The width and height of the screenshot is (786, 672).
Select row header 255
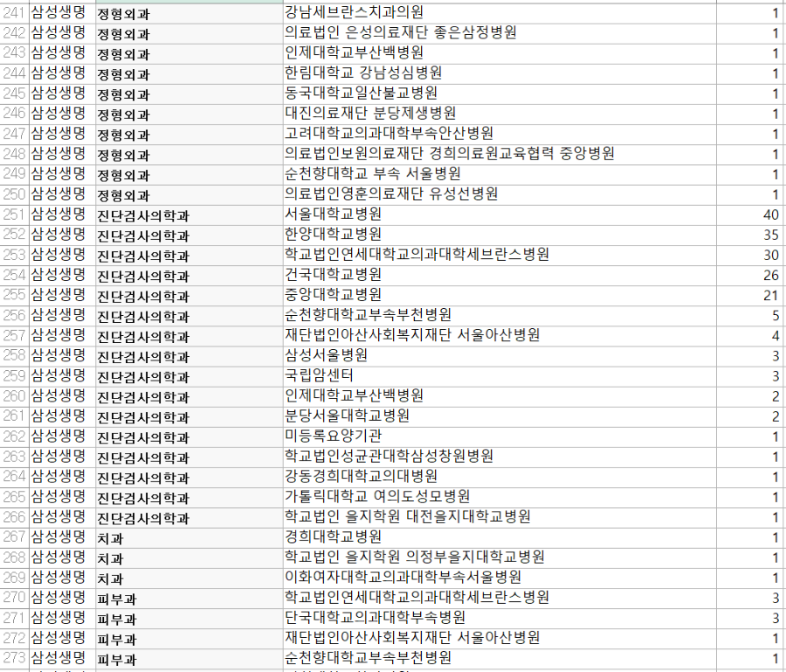point(15,296)
